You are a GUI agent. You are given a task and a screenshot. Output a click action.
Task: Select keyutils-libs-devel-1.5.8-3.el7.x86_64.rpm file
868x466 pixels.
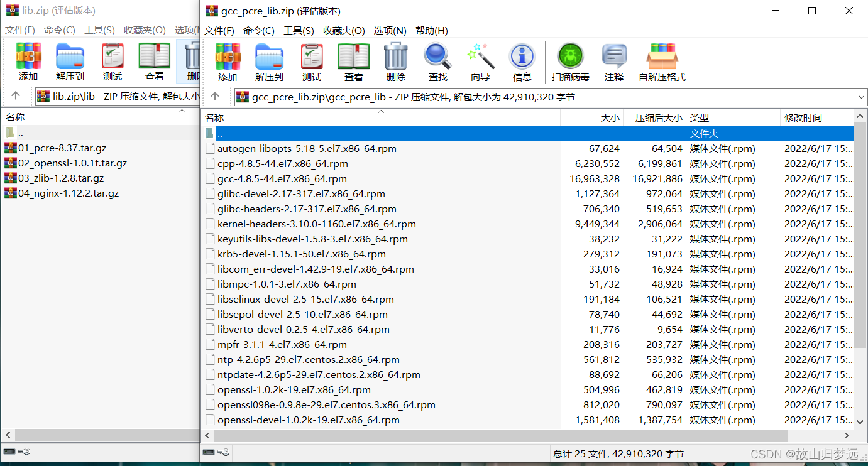(312, 239)
